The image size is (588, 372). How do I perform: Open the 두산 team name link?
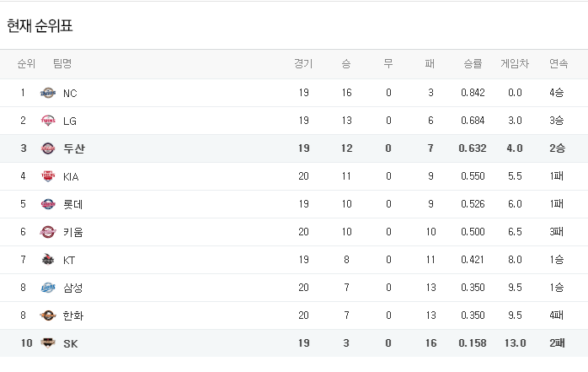click(x=74, y=148)
